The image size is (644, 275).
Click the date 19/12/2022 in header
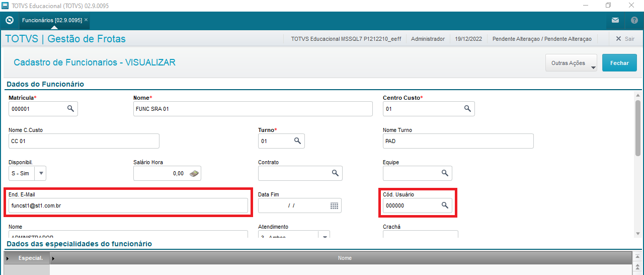[468, 38]
